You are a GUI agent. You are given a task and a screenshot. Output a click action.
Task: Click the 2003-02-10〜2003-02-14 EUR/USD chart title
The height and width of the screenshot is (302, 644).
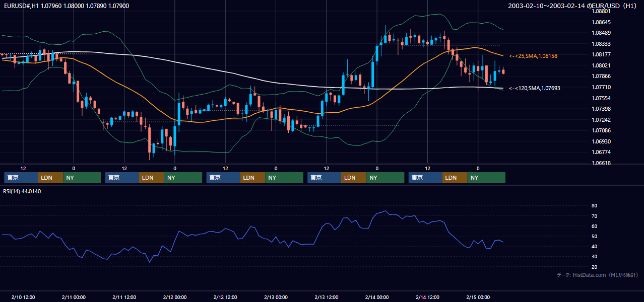click(573, 6)
